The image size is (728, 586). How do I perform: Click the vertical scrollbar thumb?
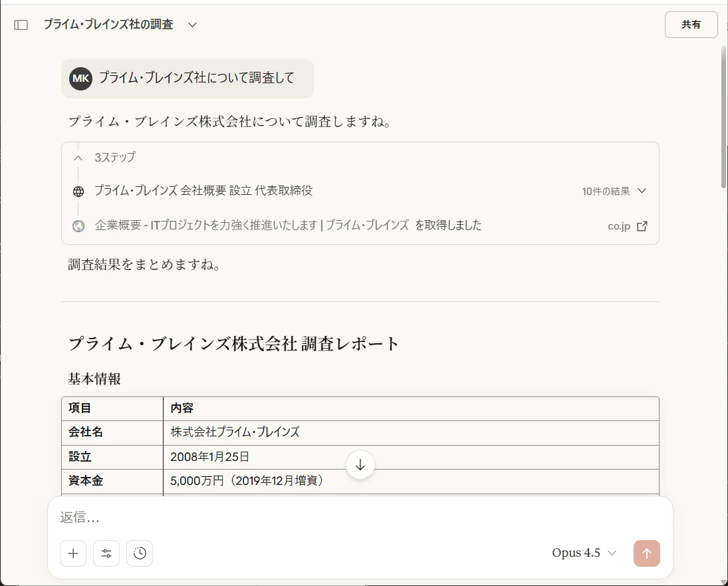pos(723,116)
